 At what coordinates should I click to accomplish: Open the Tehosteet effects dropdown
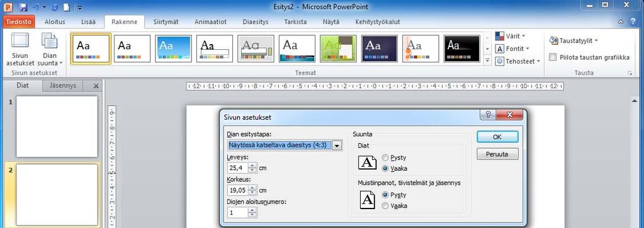pos(517,61)
